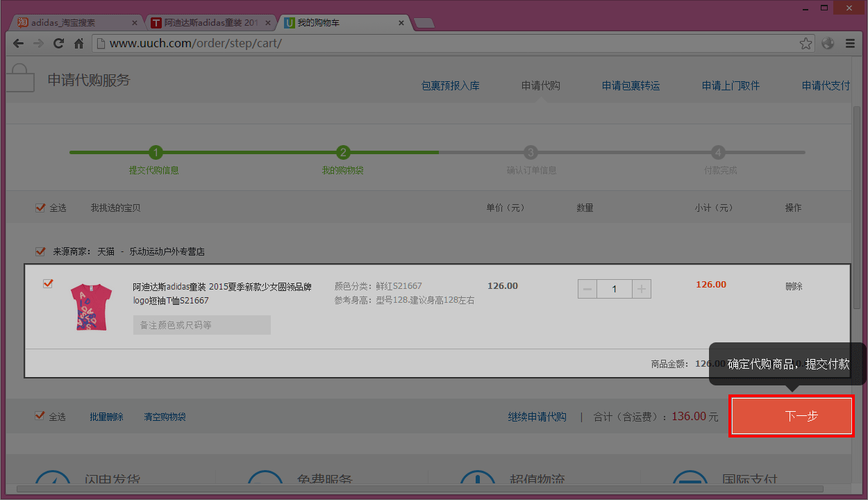Toggle the bottom 全选 checkbox
This screenshot has width=868, height=500.
40,416
